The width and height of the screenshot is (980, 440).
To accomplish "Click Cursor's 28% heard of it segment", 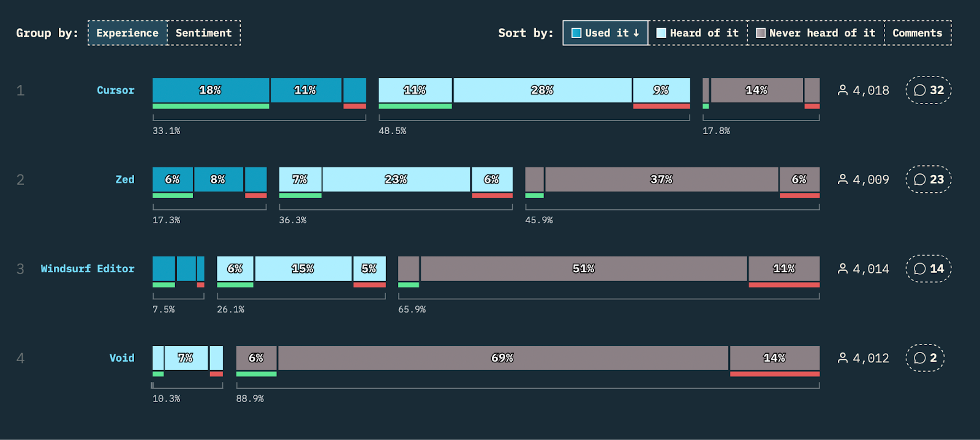I will [543, 90].
